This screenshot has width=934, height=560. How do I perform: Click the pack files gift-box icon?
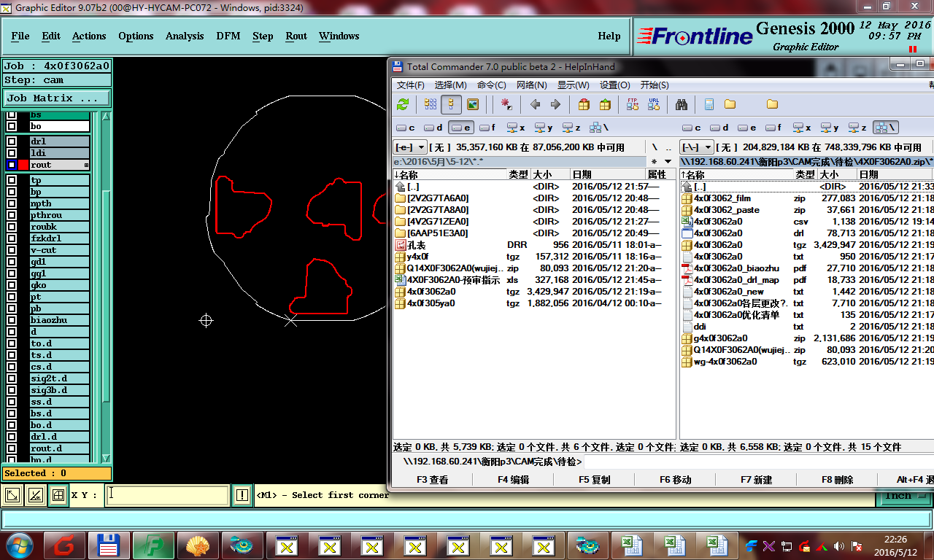pos(584,104)
